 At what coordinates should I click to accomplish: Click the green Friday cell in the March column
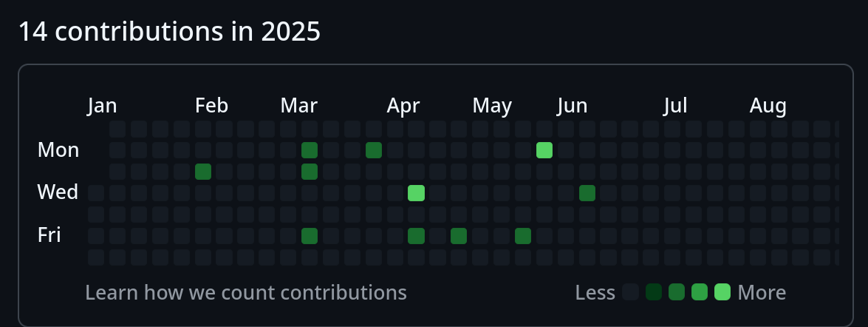click(310, 235)
